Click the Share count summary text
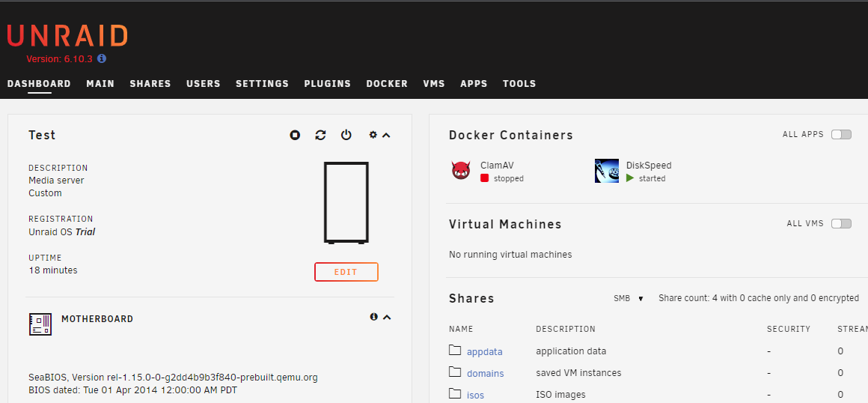The image size is (868, 403). [x=759, y=298]
